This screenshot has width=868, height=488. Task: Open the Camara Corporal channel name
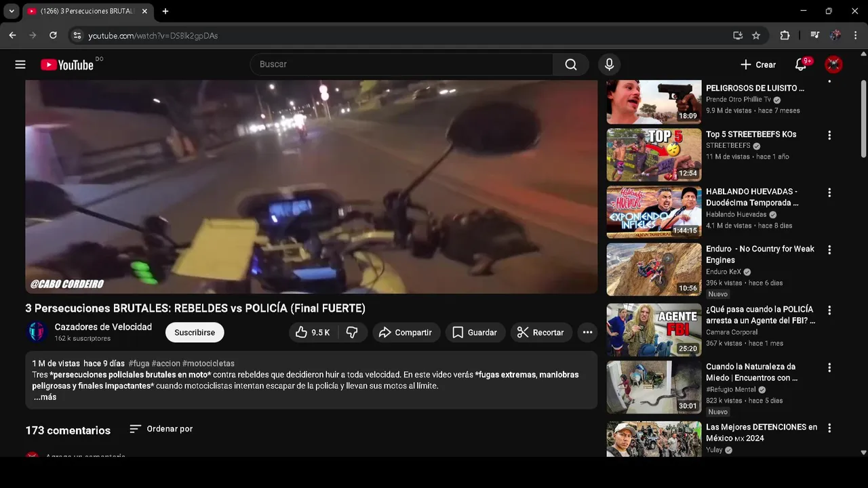pyautogui.click(x=732, y=332)
